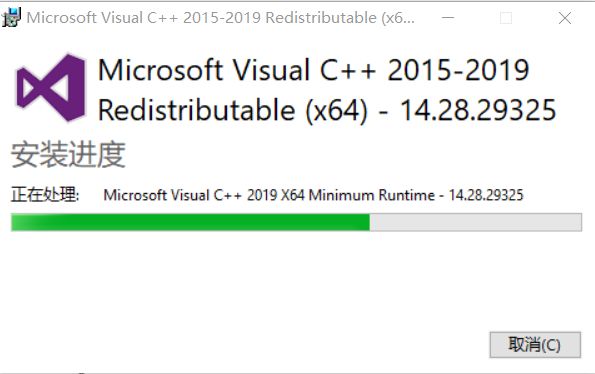Click the installer icon in title bar
The image size is (595, 374).
[11, 18]
